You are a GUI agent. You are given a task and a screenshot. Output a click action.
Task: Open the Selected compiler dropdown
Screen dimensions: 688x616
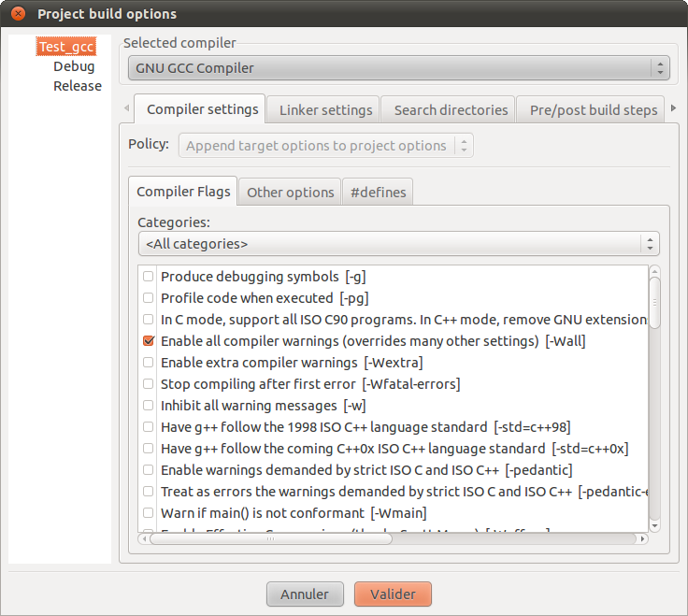398,68
